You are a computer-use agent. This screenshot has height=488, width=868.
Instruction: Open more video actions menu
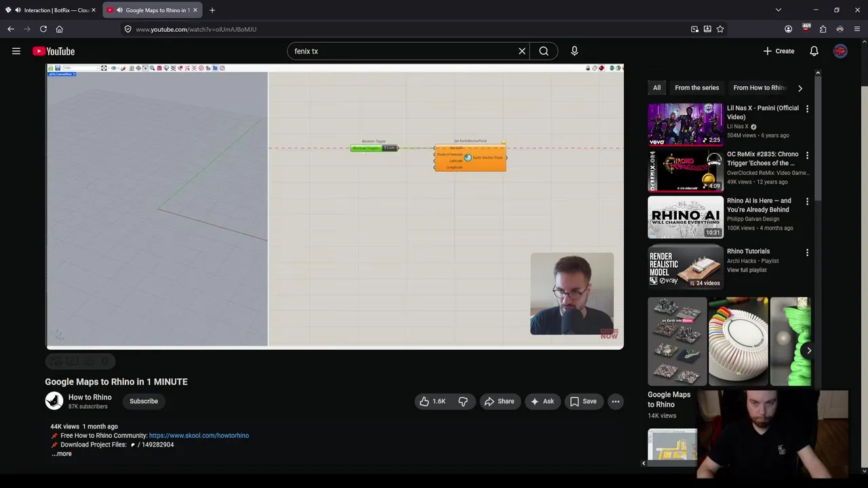(616, 401)
